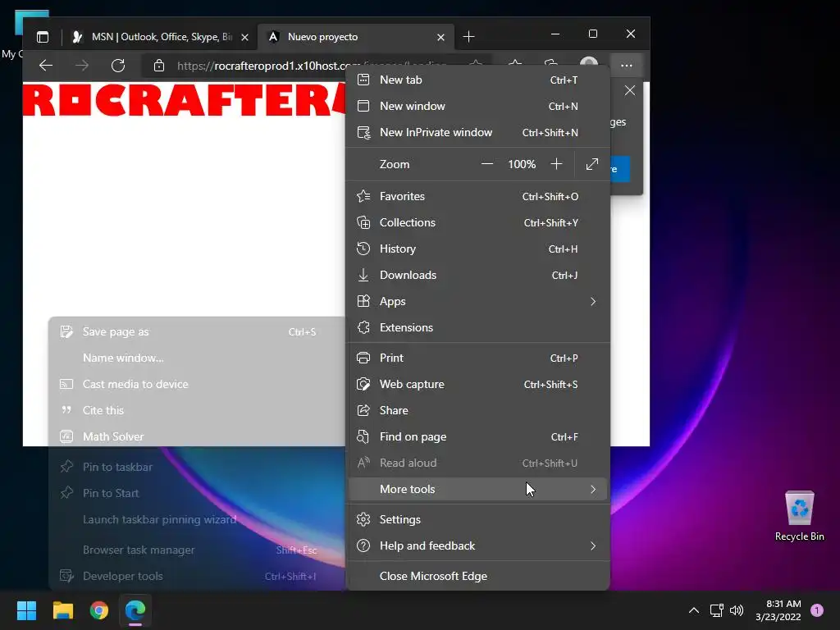Select Cast media to device

(x=197, y=384)
